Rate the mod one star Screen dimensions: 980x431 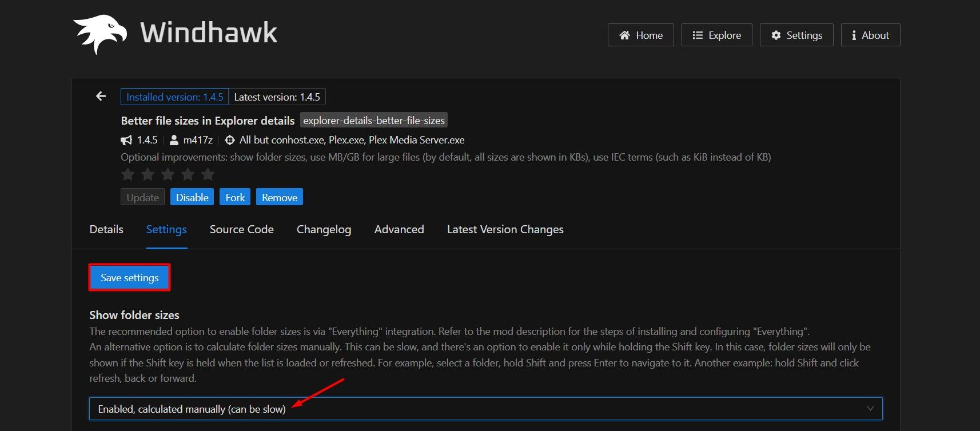[x=128, y=174]
